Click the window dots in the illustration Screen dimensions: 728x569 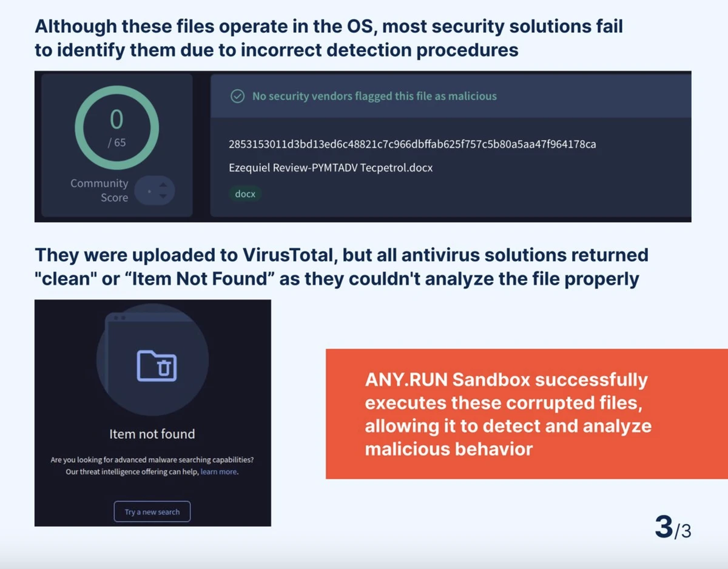[119, 318]
